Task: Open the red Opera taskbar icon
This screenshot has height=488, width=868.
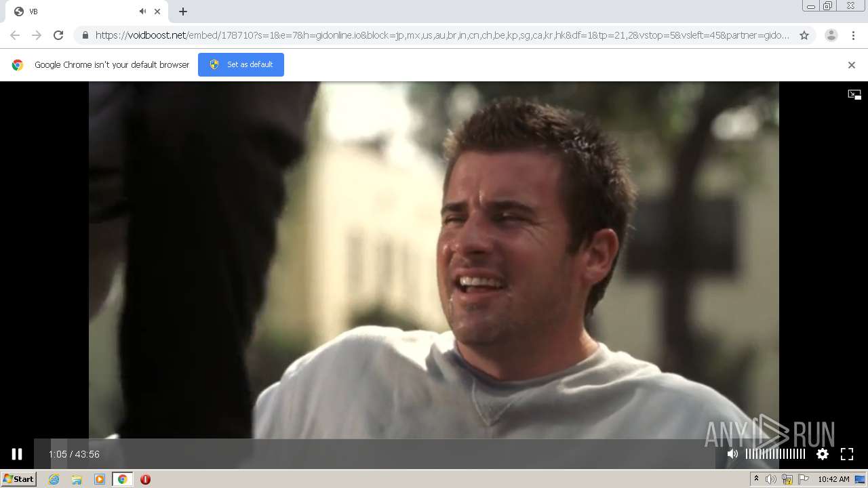Action: (x=145, y=479)
